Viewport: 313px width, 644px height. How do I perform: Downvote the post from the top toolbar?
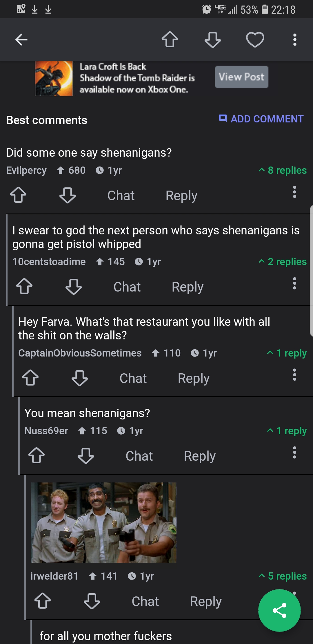tap(213, 39)
